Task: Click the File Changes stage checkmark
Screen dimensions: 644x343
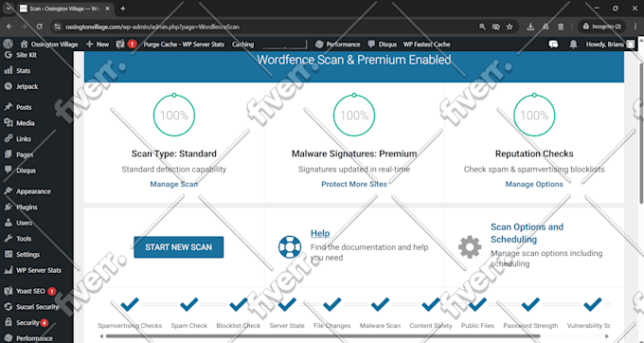Action: coord(331,305)
